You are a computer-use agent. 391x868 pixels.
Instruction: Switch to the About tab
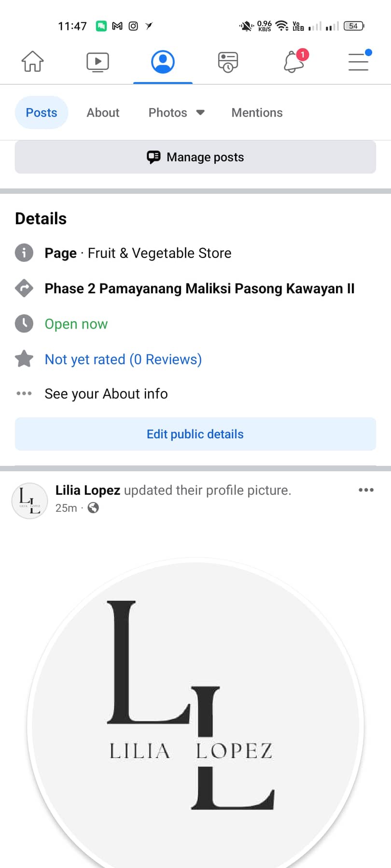103,113
